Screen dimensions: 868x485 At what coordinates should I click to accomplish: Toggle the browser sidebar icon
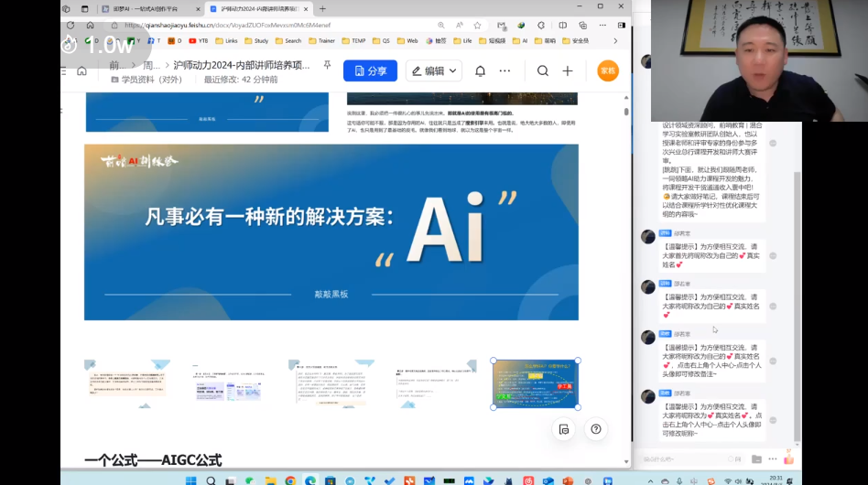(622, 26)
